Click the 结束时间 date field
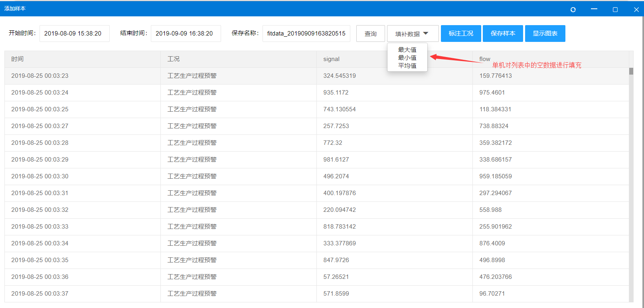The height and width of the screenshot is (308, 644). 186,34
